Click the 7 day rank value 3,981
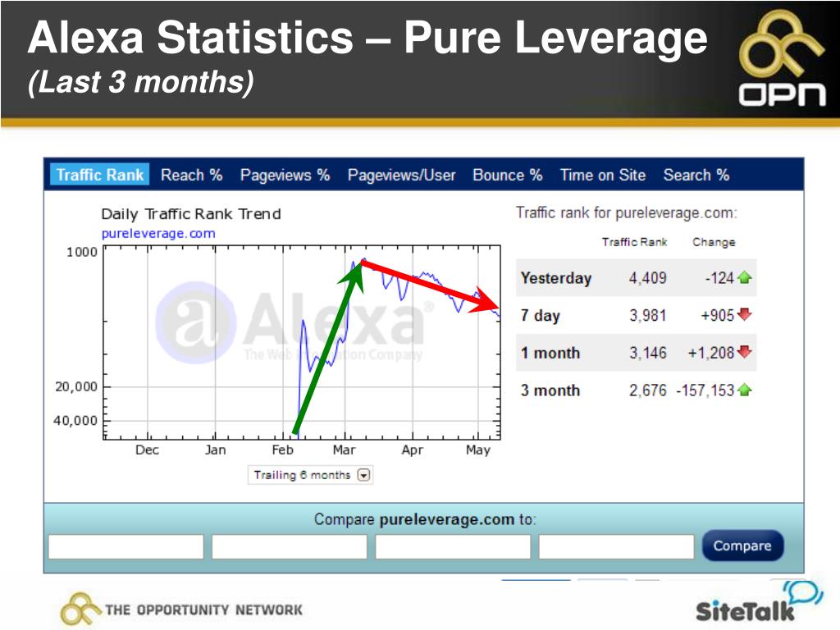Image resolution: width=840 pixels, height=630 pixels. pos(648,316)
